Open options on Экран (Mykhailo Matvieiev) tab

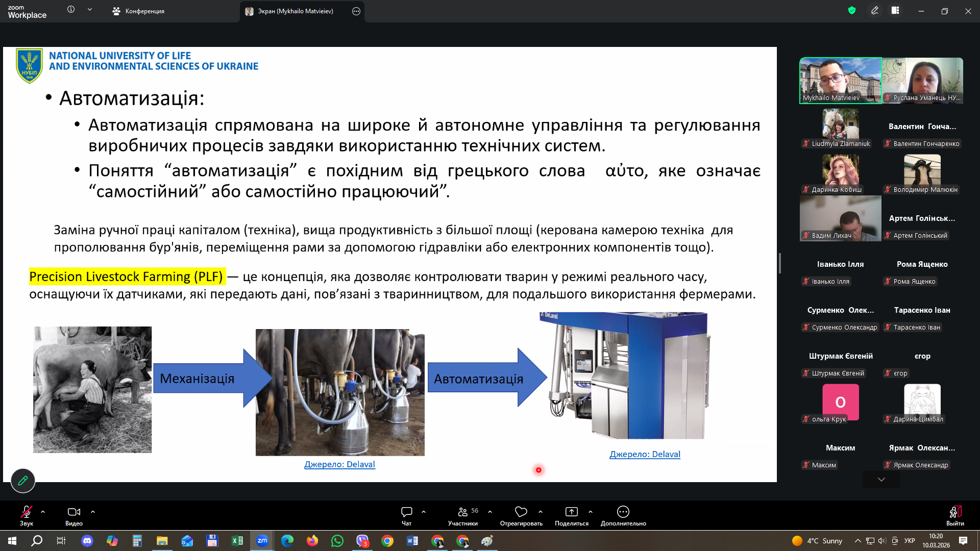(356, 11)
